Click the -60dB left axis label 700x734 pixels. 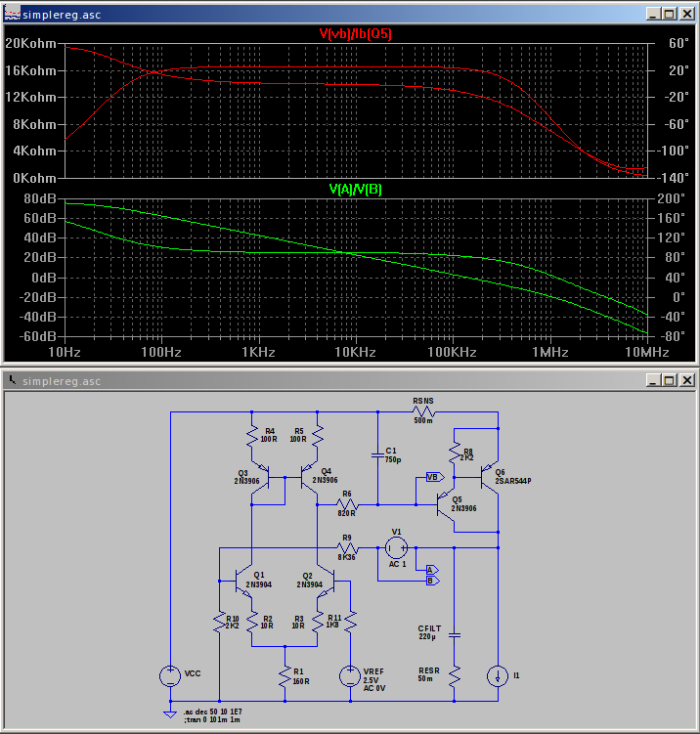[x=37, y=335]
